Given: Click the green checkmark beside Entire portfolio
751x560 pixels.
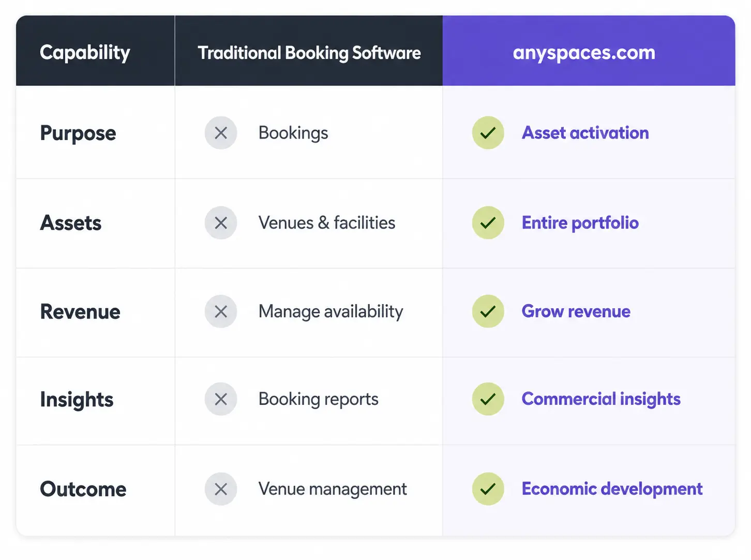Looking at the screenshot, I should (x=488, y=223).
